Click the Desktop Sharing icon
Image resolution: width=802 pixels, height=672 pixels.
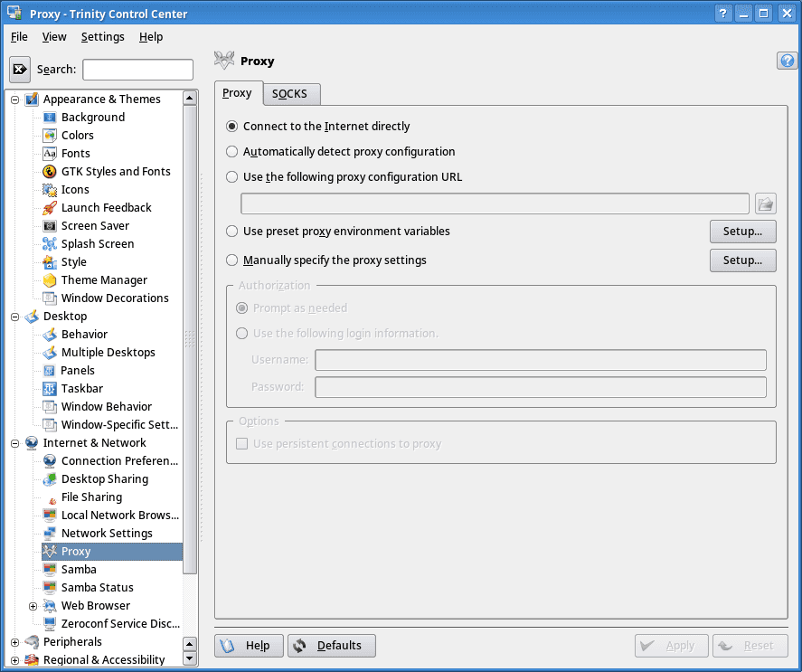point(50,479)
